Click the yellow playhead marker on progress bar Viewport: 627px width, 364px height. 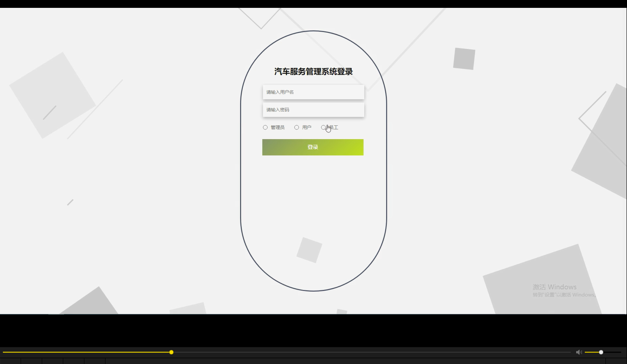[171, 352]
